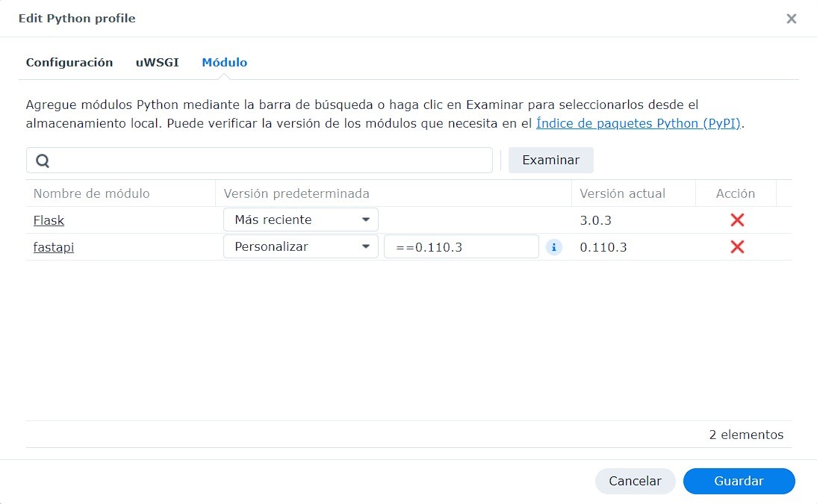Click the 'Nombre de módulo' column header
This screenshot has height=504, width=817.
click(x=92, y=193)
